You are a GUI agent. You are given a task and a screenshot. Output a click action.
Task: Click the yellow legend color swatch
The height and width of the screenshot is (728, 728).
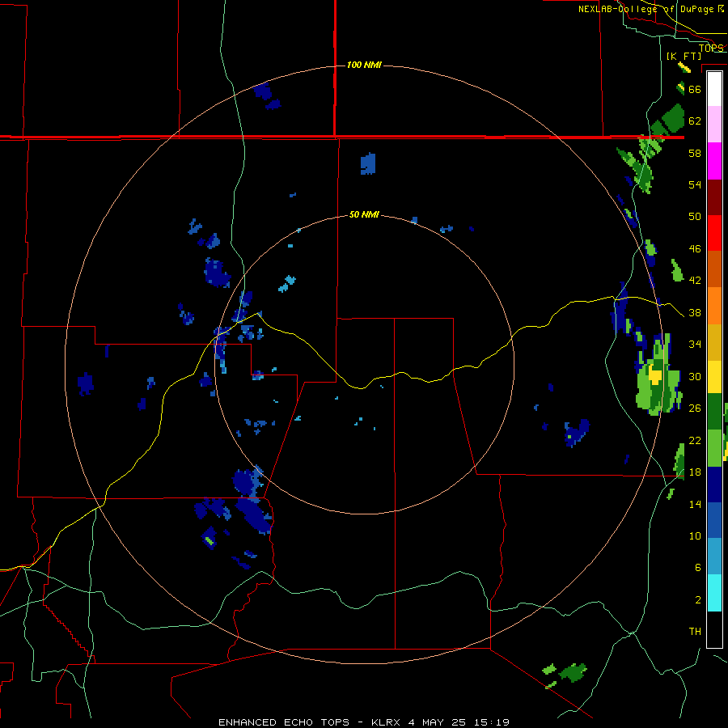click(x=714, y=377)
